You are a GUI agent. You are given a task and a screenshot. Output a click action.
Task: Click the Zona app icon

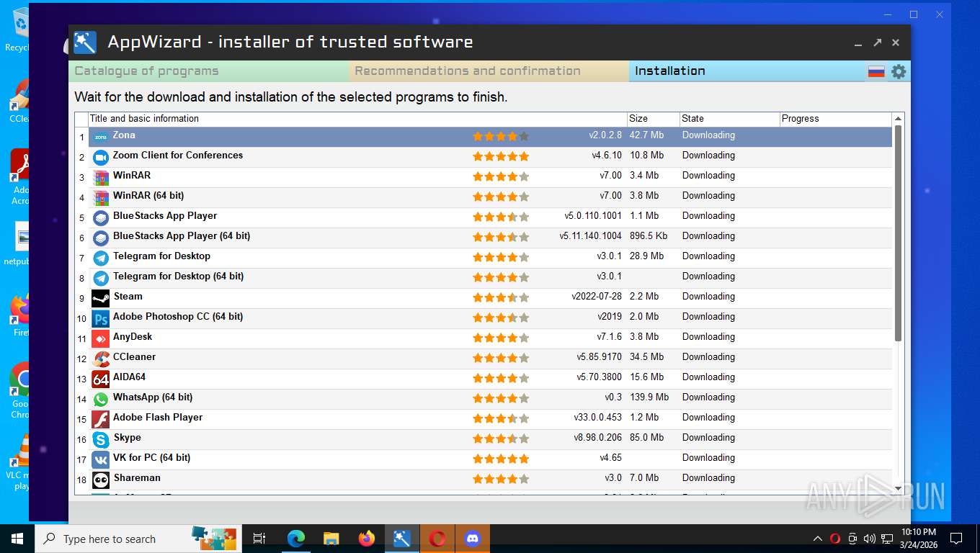[x=101, y=137]
